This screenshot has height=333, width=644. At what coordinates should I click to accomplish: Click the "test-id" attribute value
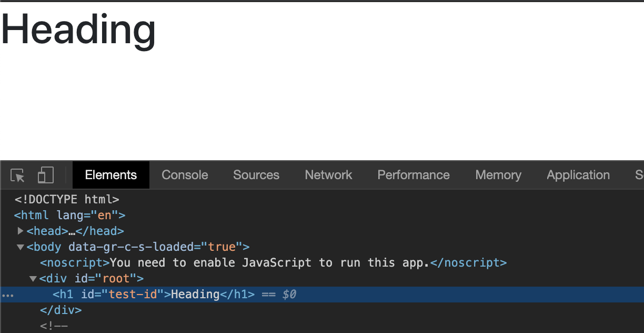point(133,294)
